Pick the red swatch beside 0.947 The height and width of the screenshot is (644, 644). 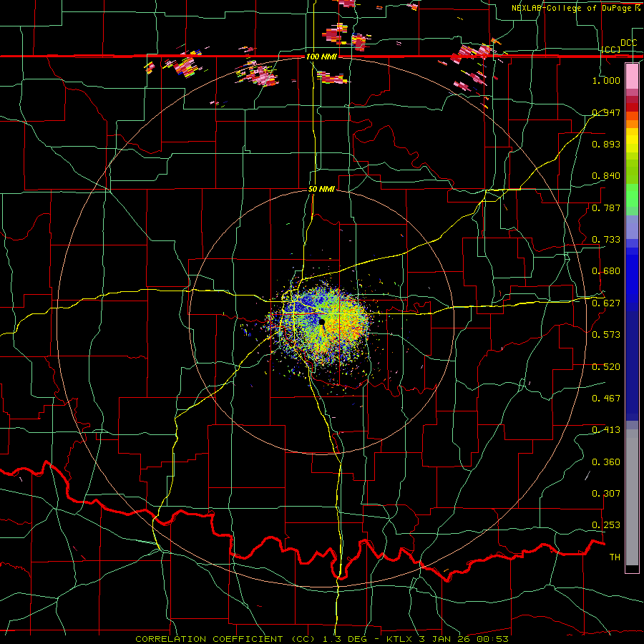(632, 107)
